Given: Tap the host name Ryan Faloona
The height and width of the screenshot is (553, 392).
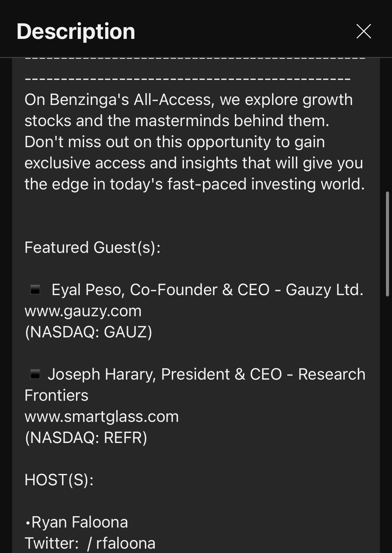Looking at the screenshot, I should [x=79, y=522].
